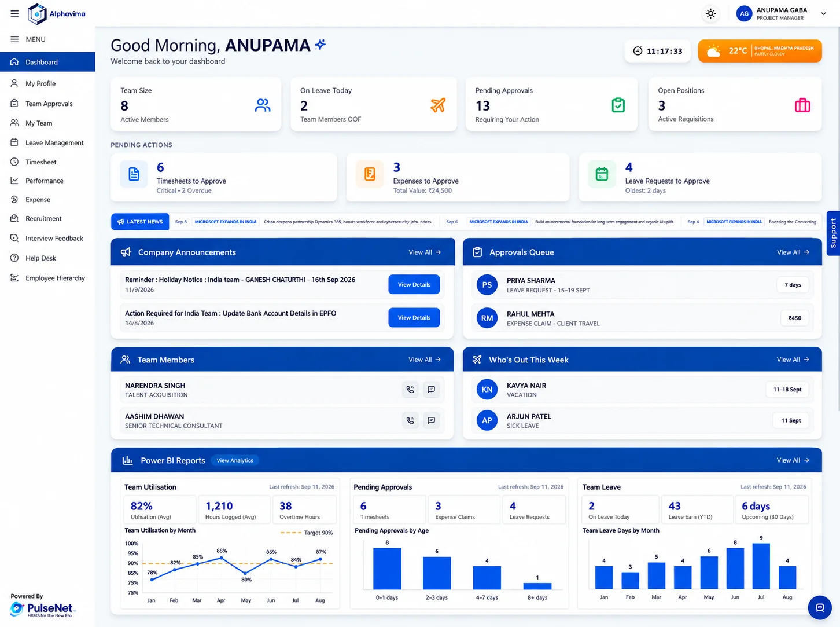Viewport: 840px width, 627px height.
Task: Open the Anupama Gaba profile dropdown chevron
Action: pyautogui.click(x=823, y=14)
